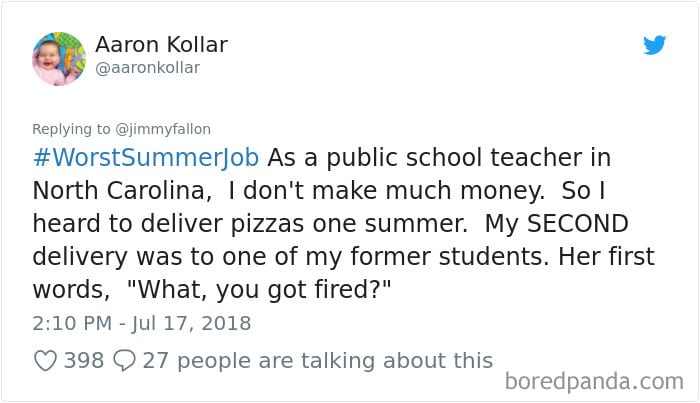Click the Twitter bird logo
Viewport: 700px width, 403px height.
click(655, 45)
